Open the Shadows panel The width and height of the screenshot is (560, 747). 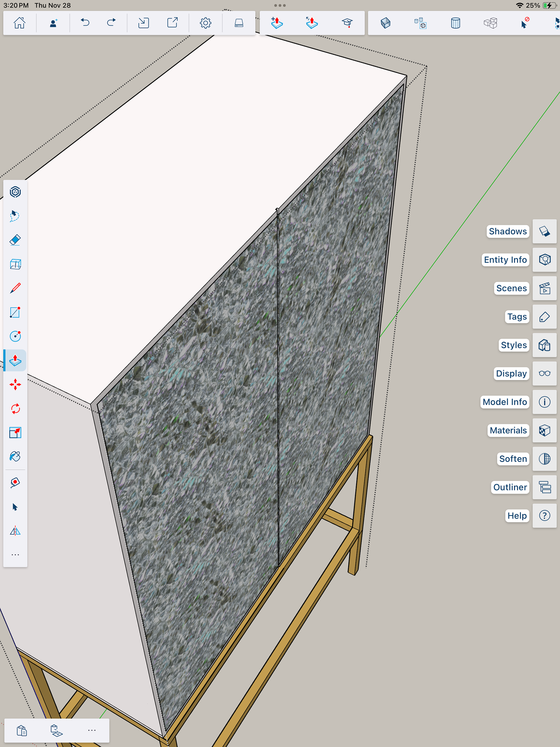(544, 231)
